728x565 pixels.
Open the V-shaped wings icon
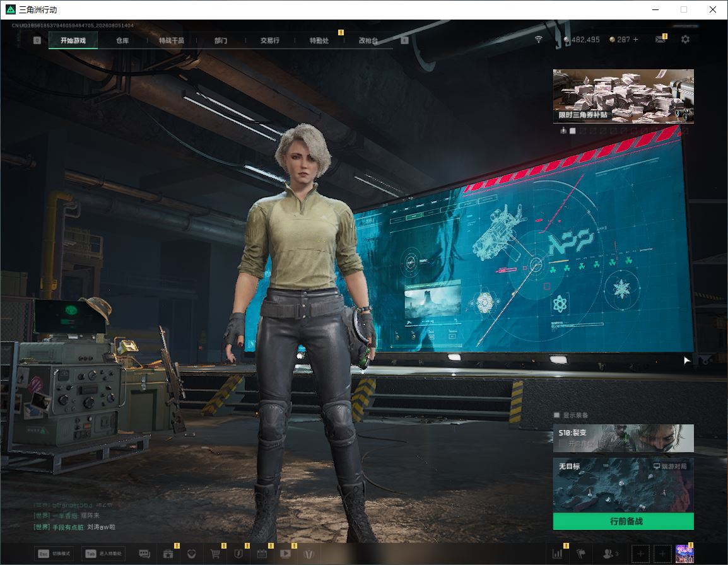tap(308, 554)
